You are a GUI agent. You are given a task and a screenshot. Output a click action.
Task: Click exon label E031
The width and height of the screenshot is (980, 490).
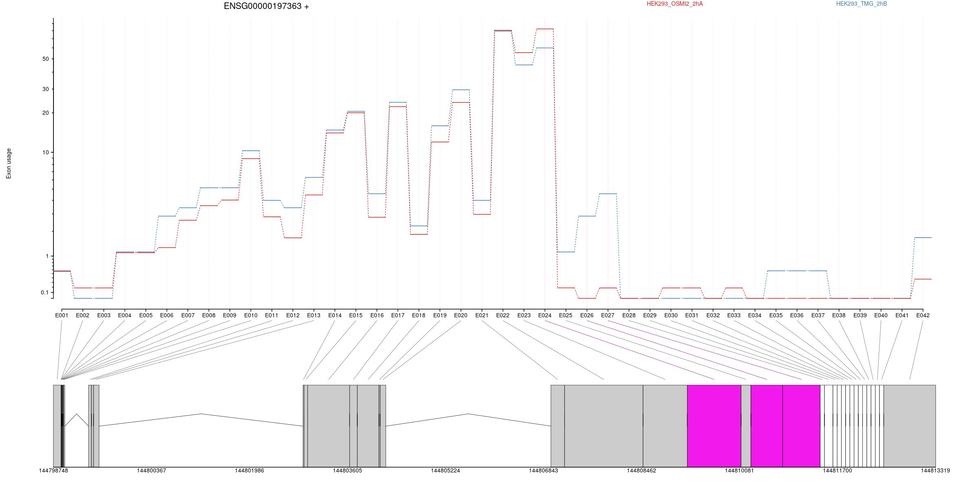pyautogui.click(x=692, y=315)
